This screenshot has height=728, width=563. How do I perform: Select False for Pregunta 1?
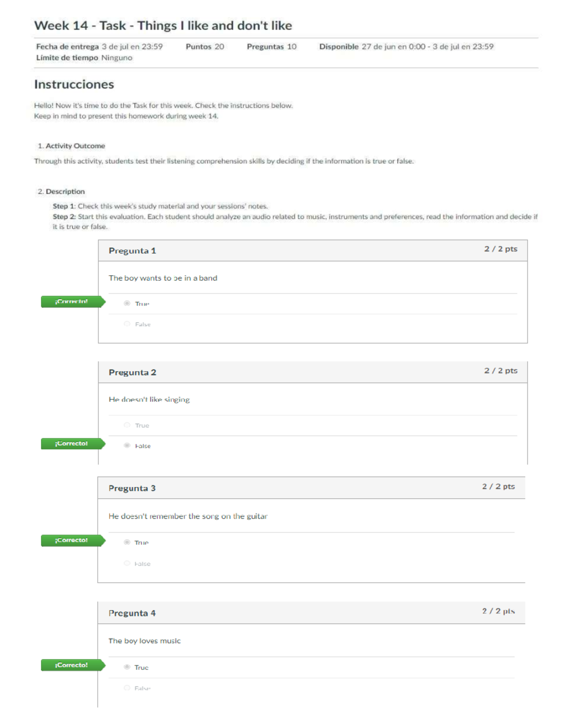point(127,324)
